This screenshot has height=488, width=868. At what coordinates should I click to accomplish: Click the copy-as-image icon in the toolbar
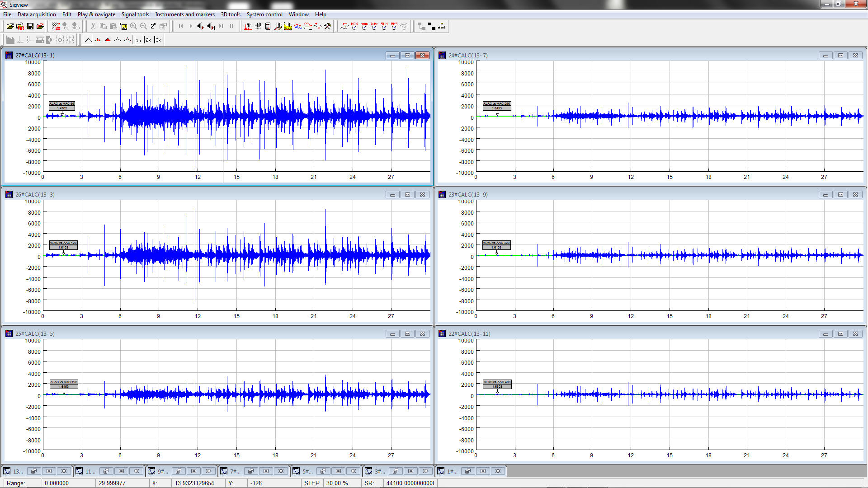pyautogui.click(x=123, y=26)
